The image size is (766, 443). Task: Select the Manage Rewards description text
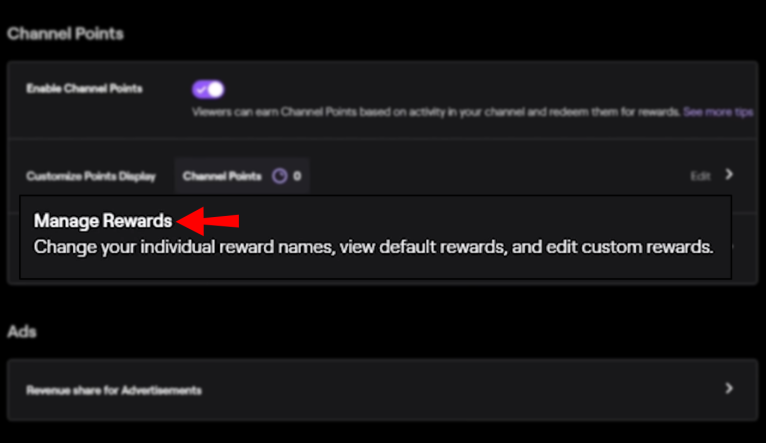373,247
